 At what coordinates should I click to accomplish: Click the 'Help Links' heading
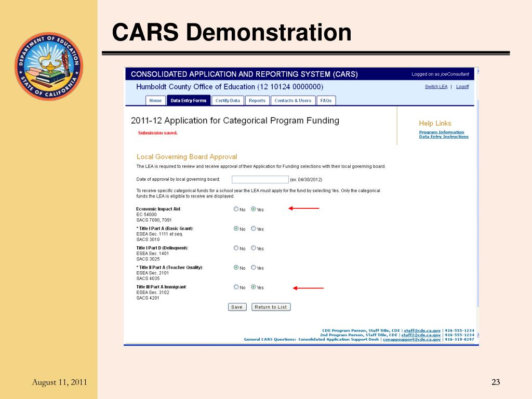click(435, 124)
